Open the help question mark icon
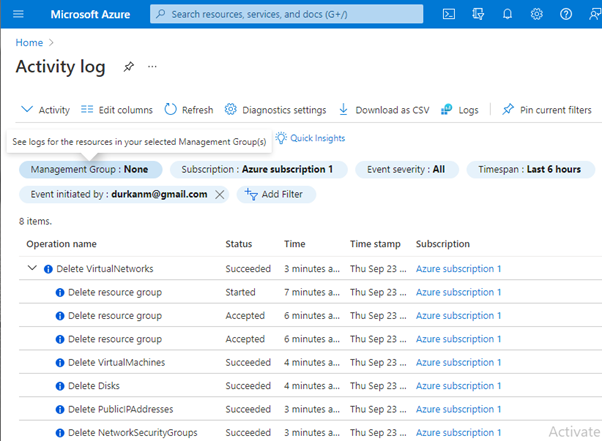Screen dimensions: 602x441 point(566,14)
